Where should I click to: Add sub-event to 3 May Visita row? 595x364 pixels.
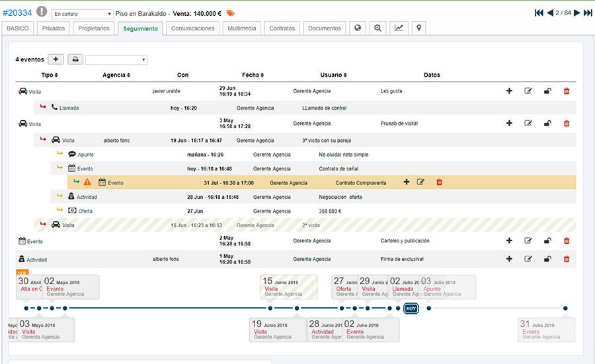point(509,124)
